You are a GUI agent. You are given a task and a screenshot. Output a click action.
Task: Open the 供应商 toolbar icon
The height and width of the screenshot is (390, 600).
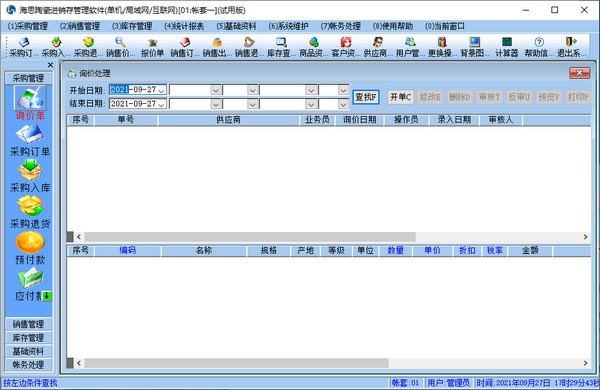[377, 47]
